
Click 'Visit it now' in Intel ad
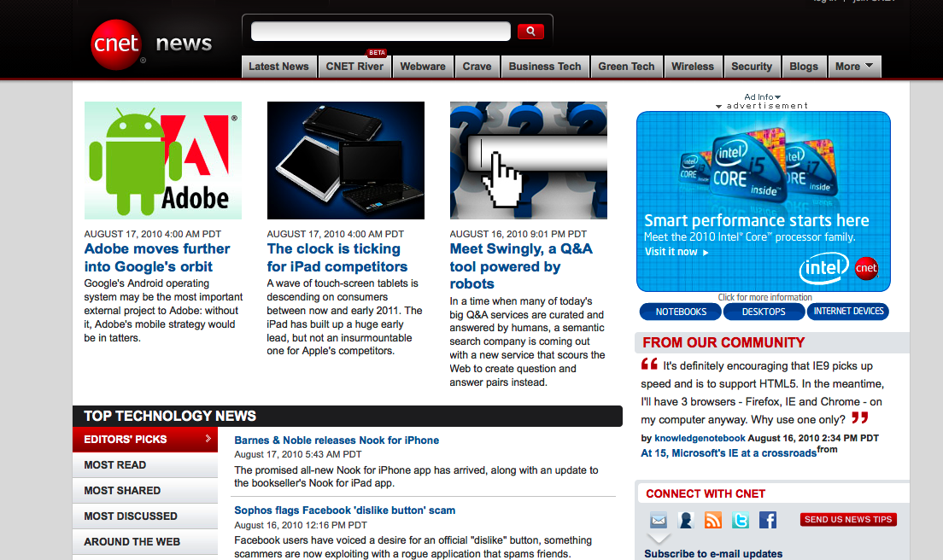(x=676, y=252)
